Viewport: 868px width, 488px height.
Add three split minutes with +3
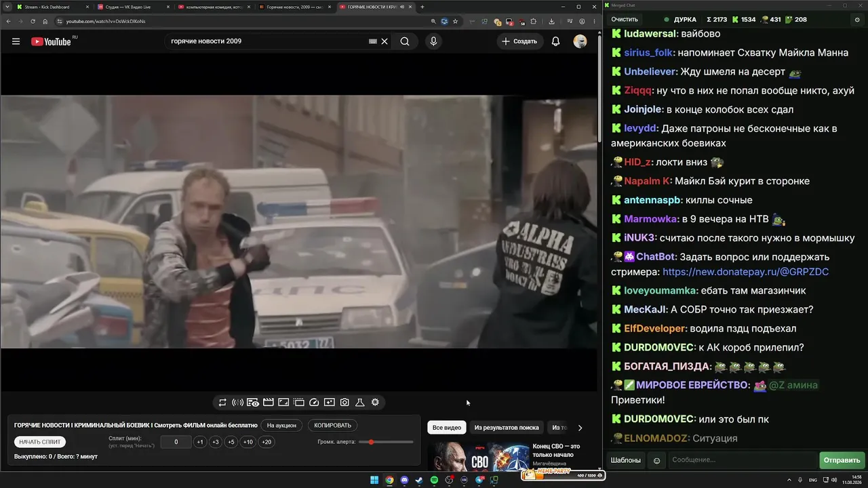click(x=215, y=442)
